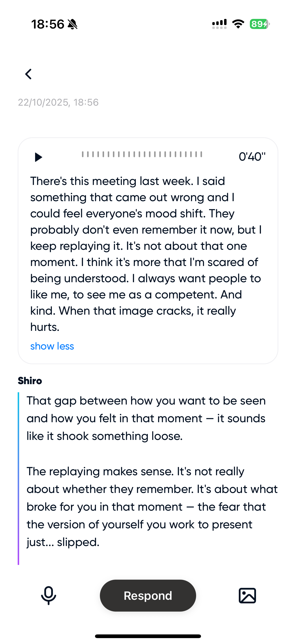Tap the 22/10/2025 entry timestamp
The width and height of the screenshot is (296, 644).
click(58, 102)
